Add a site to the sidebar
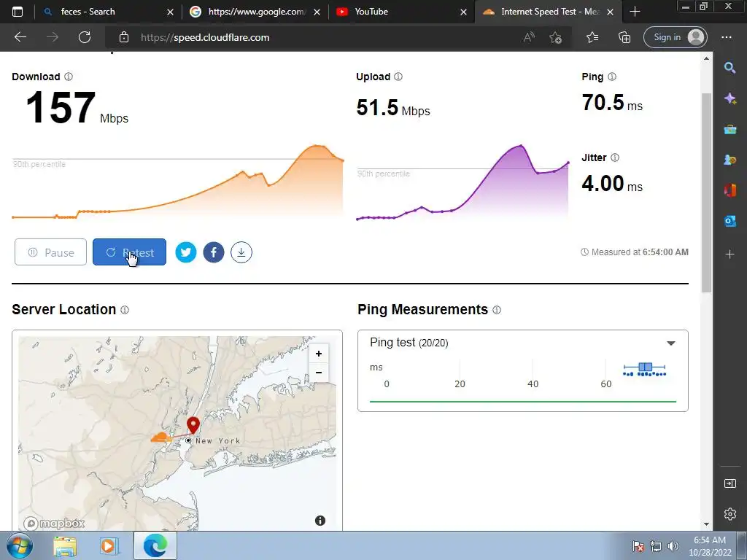The image size is (747, 560). (729, 254)
